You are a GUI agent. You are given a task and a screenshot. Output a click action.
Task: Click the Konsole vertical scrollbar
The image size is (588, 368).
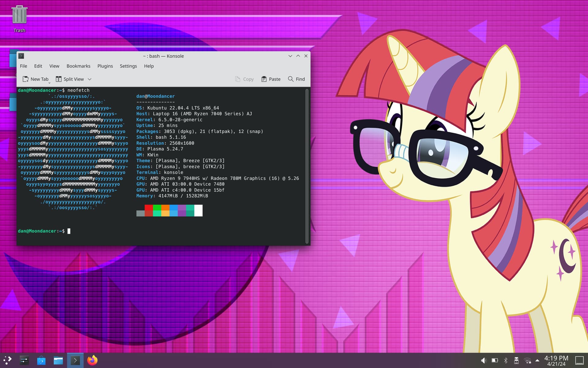coord(307,166)
